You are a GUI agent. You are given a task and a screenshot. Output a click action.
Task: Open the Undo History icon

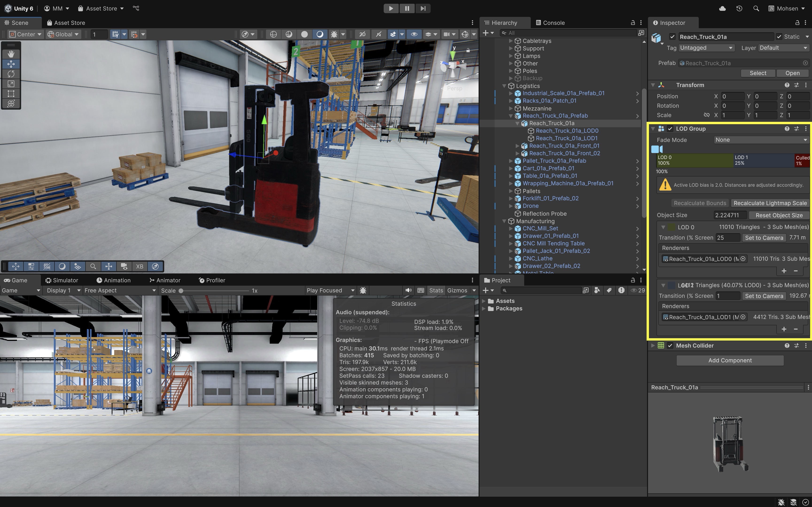(739, 8)
